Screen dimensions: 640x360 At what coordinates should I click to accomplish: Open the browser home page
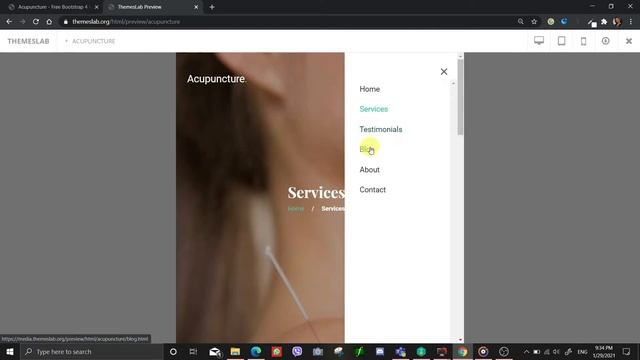[49, 22]
